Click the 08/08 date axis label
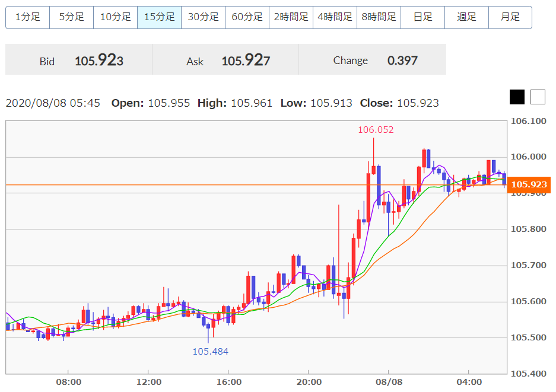Viewport: 556px width, 392px height. pyautogui.click(x=389, y=382)
